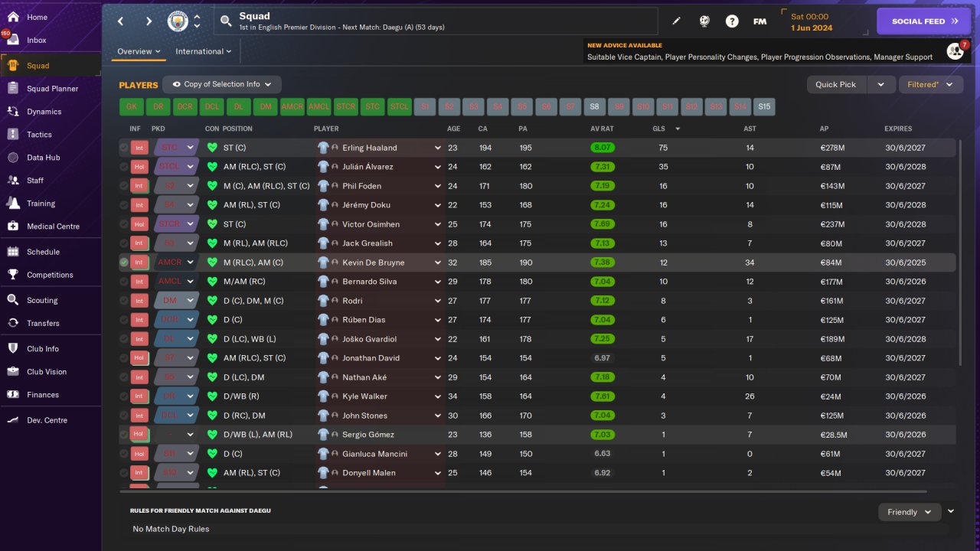
Task: Click the Quick Pick button
Action: coord(836,84)
